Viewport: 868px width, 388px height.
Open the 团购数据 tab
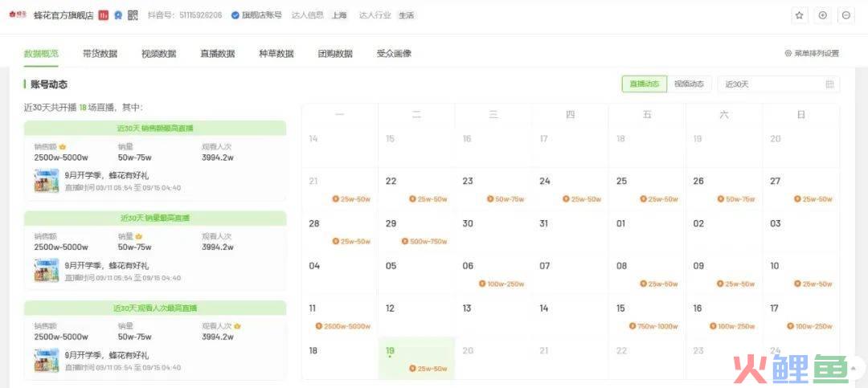tap(335, 54)
